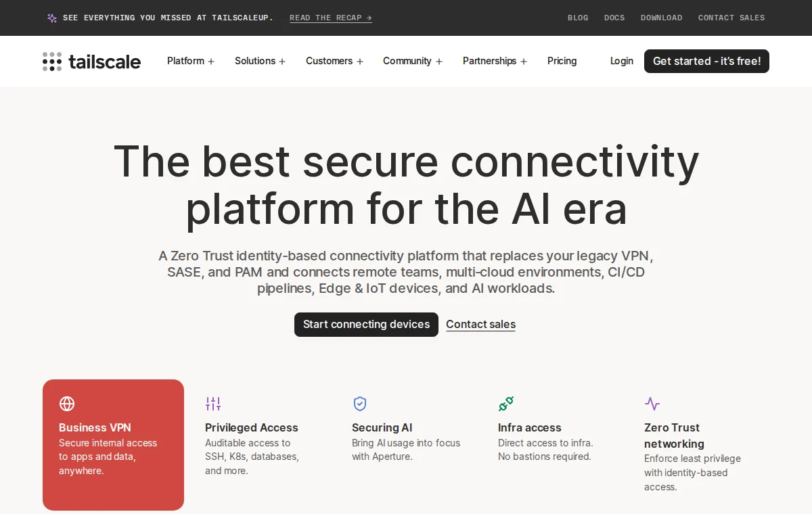Select the red Business VPN card
This screenshot has height=514, width=812.
click(x=113, y=445)
